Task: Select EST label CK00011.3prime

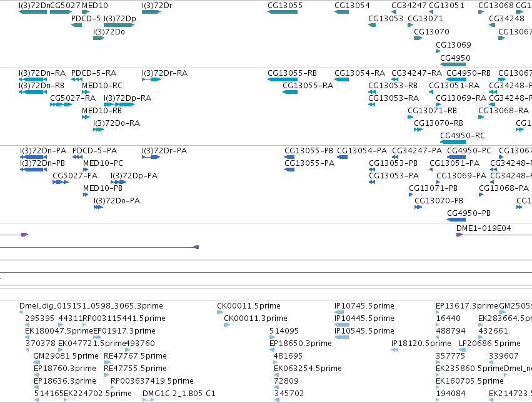Action: point(256,319)
